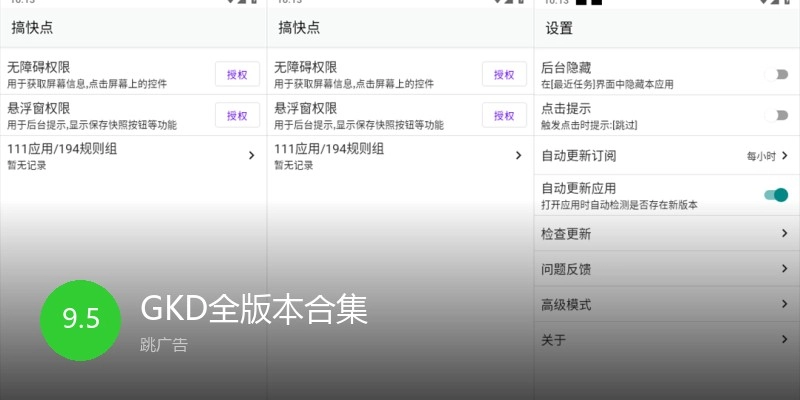Click 打开应用时自动检测是否存在新版本 description text
Image resolution: width=800 pixels, height=400 pixels.
(x=619, y=205)
